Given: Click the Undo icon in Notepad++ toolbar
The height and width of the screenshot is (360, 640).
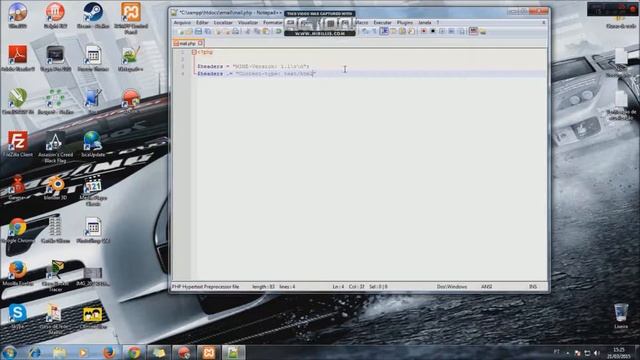Looking at the screenshot, I should [278, 31].
